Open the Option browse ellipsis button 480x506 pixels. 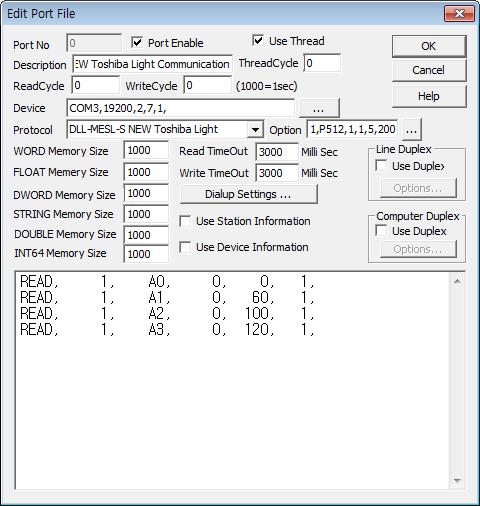pos(412,129)
